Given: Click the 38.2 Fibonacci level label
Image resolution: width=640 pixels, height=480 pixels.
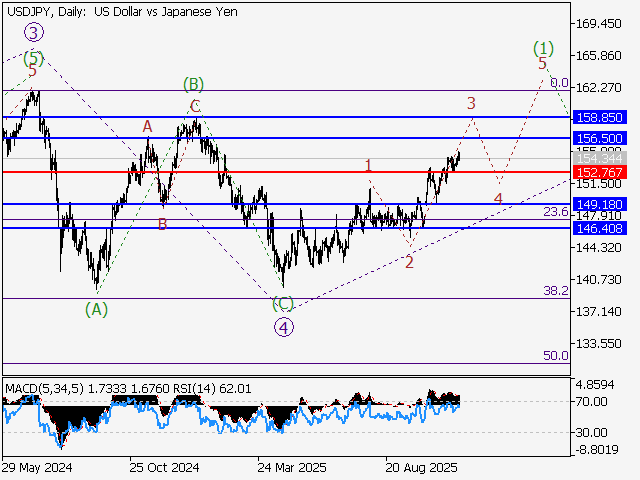Looking at the screenshot, I should (555, 290).
